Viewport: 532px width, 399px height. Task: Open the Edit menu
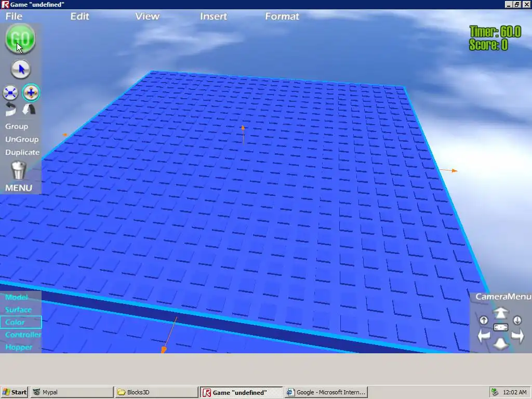79,16
